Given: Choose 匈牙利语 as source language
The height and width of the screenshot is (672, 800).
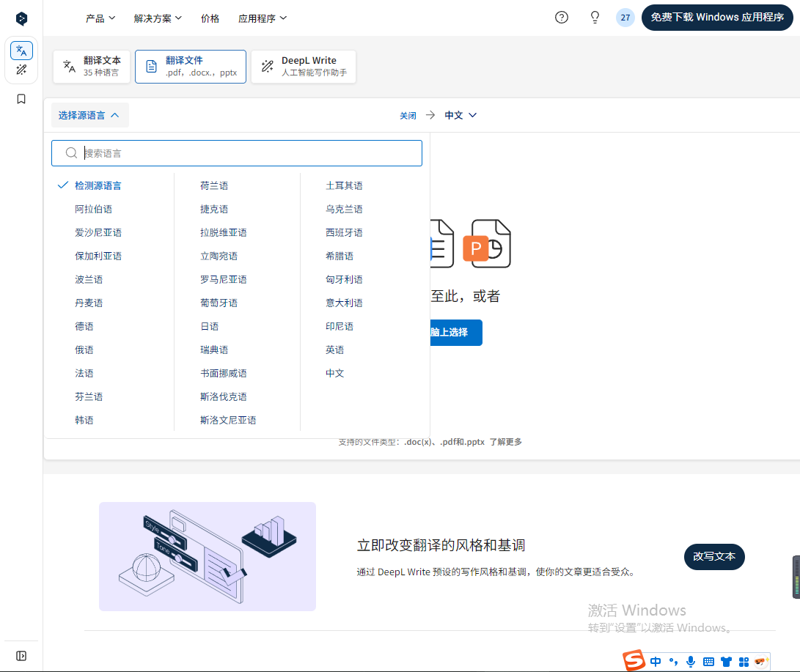Looking at the screenshot, I should [345, 279].
